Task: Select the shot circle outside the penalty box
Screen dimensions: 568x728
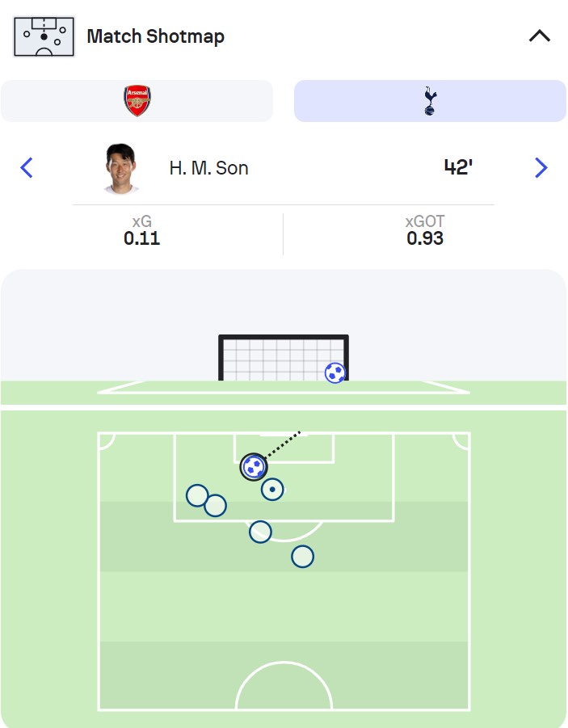Action: click(302, 556)
